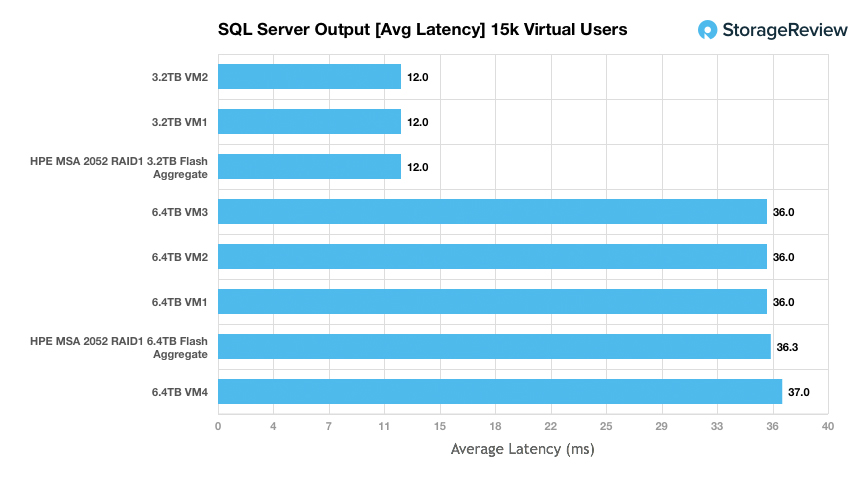The width and height of the screenshot is (850, 477).
Task: Select the 6.4TB Flash Aggregate bar
Action: coord(494,346)
